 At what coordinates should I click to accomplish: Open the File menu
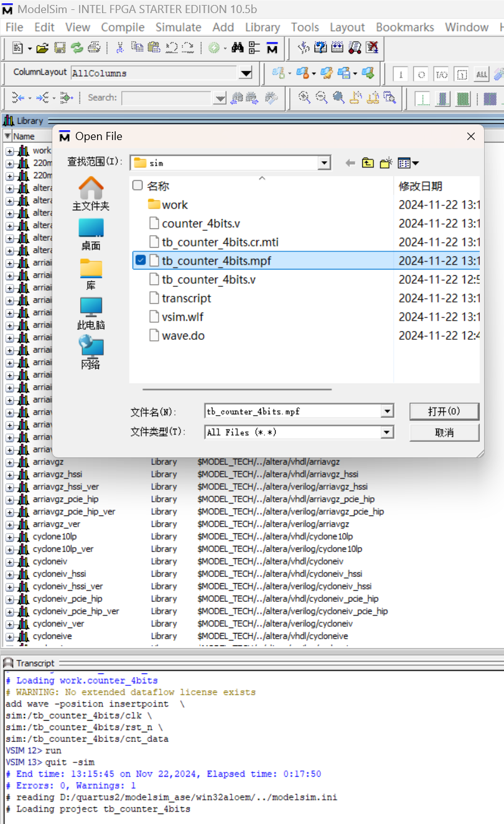coord(14,27)
